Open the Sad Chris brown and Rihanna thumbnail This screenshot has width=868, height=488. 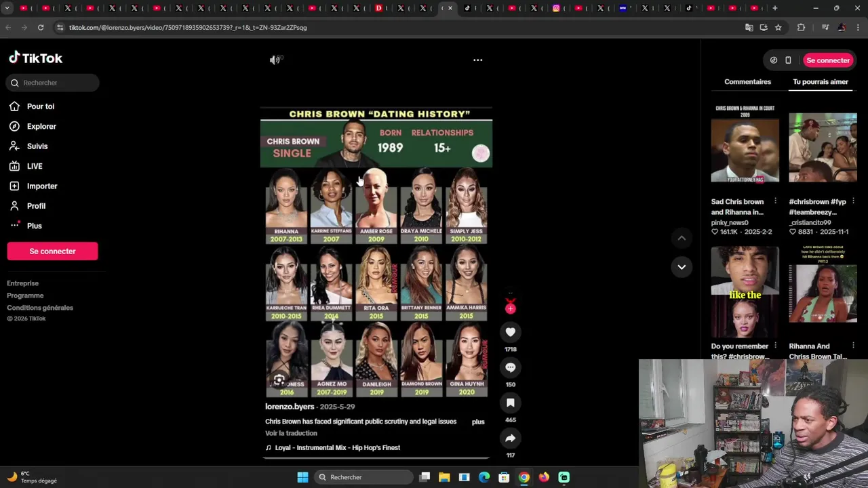[745, 144]
